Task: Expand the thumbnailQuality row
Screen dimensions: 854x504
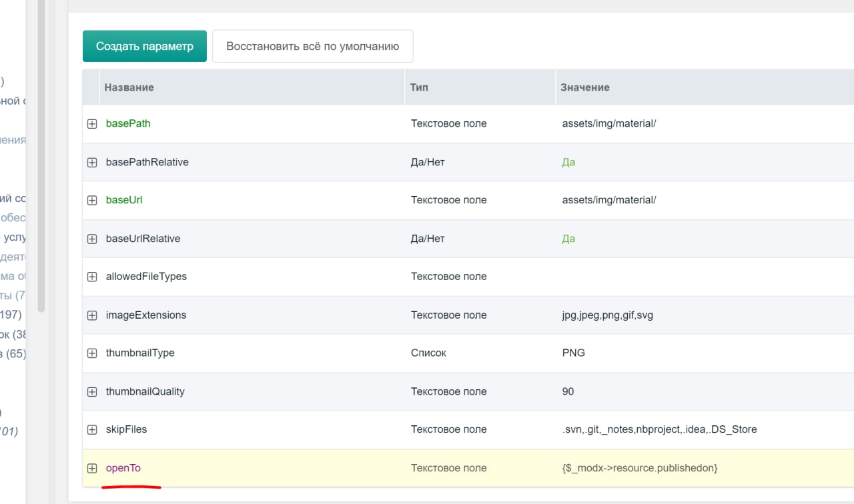Action: [x=92, y=392]
